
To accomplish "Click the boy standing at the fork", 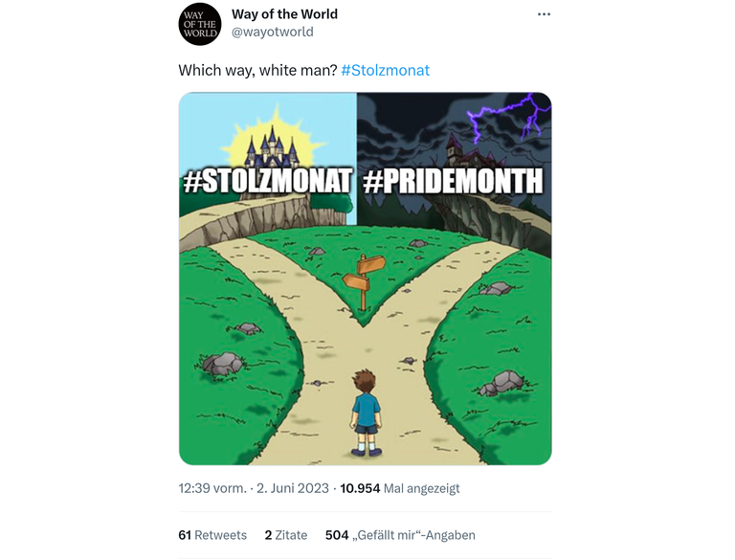I will pos(365,414).
